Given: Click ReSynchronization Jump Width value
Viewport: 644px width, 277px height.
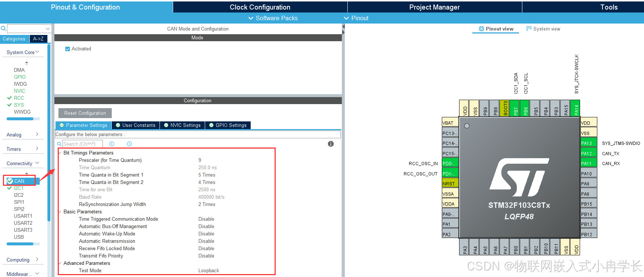Looking at the screenshot, I should tap(207, 204).
